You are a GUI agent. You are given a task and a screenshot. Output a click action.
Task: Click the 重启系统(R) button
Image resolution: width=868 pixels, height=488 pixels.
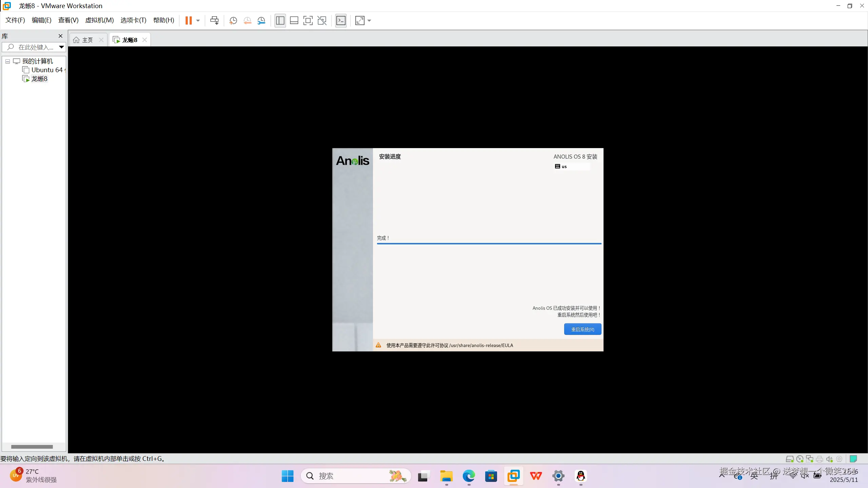pos(583,329)
